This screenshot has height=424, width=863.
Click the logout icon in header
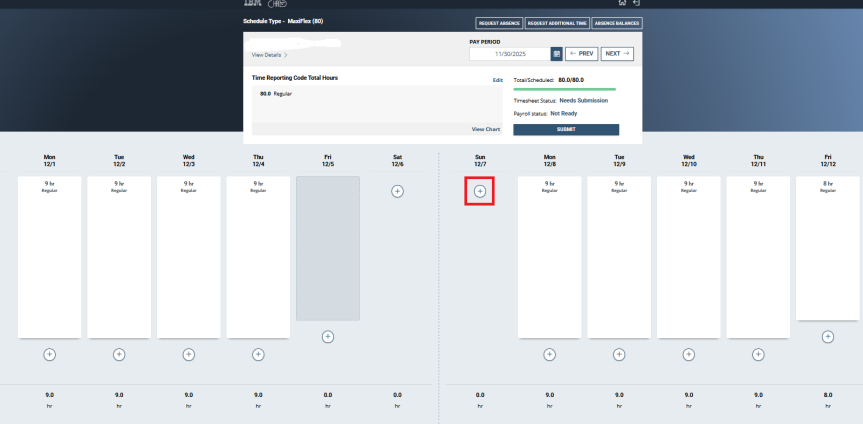pyautogui.click(x=636, y=3)
